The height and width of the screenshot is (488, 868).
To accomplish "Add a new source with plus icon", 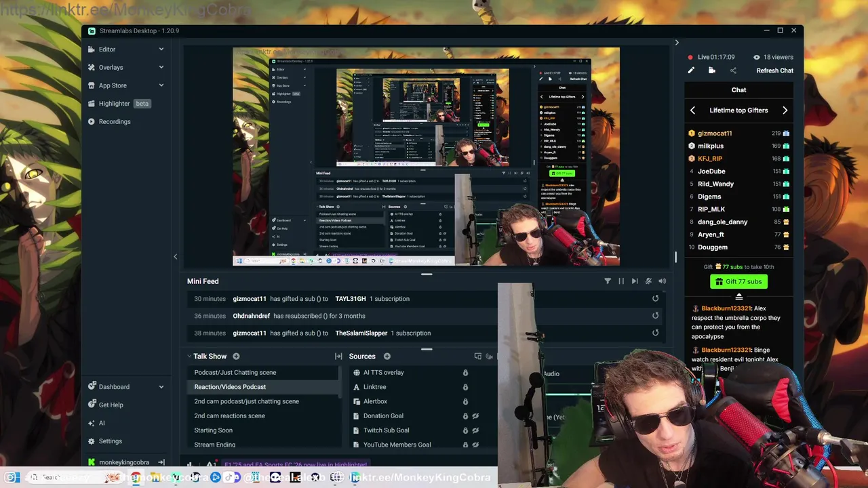I will point(387,357).
